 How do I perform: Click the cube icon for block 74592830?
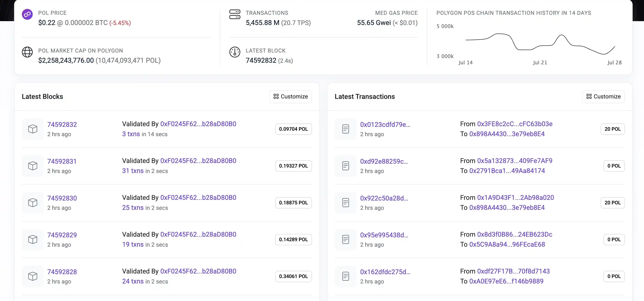pos(33,203)
